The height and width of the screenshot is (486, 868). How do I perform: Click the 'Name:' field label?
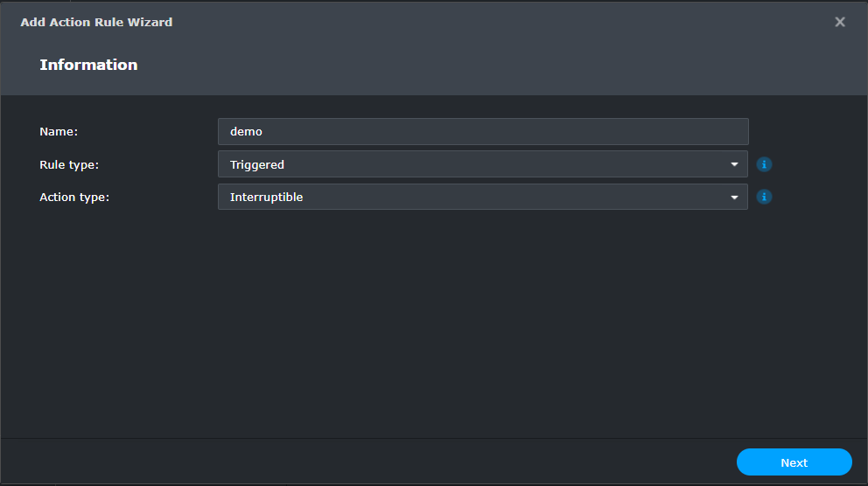point(59,132)
